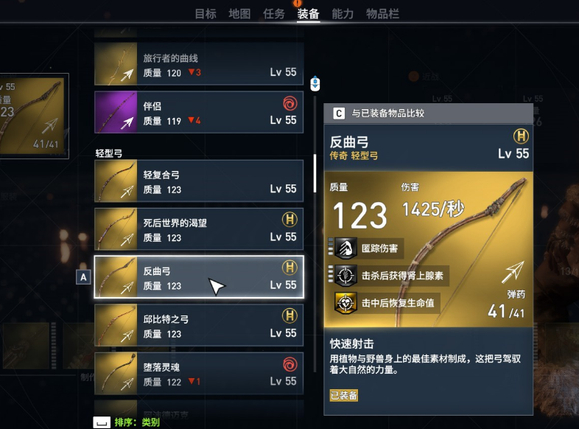Select the 旅行者的曲线 bow item
579x429 pixels.
[199, 64]
